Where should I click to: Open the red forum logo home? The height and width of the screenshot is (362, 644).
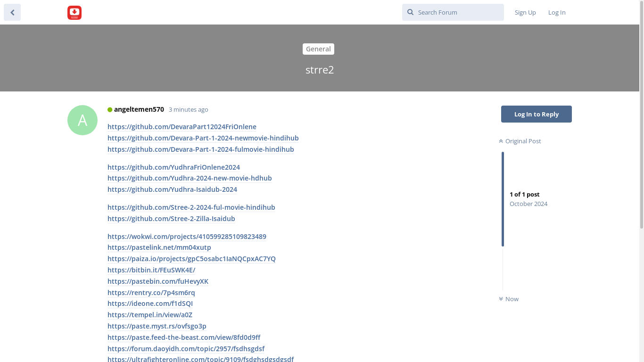(x=74, y=13)
